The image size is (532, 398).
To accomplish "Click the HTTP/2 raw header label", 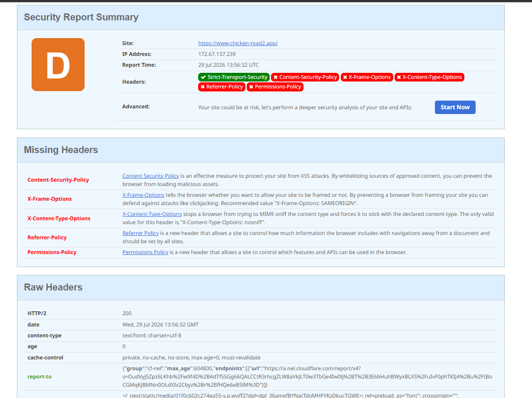I will click(37, 313).
